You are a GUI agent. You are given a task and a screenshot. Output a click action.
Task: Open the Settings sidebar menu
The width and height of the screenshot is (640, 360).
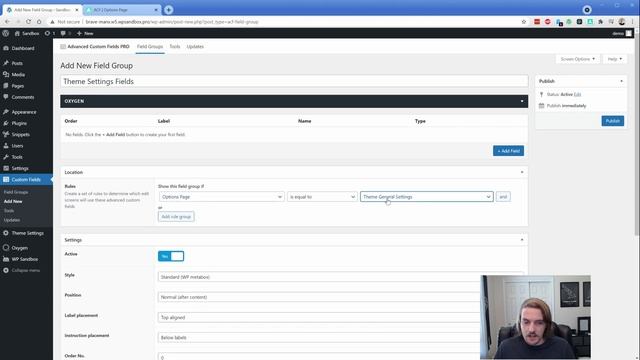(x=20, y=168)
